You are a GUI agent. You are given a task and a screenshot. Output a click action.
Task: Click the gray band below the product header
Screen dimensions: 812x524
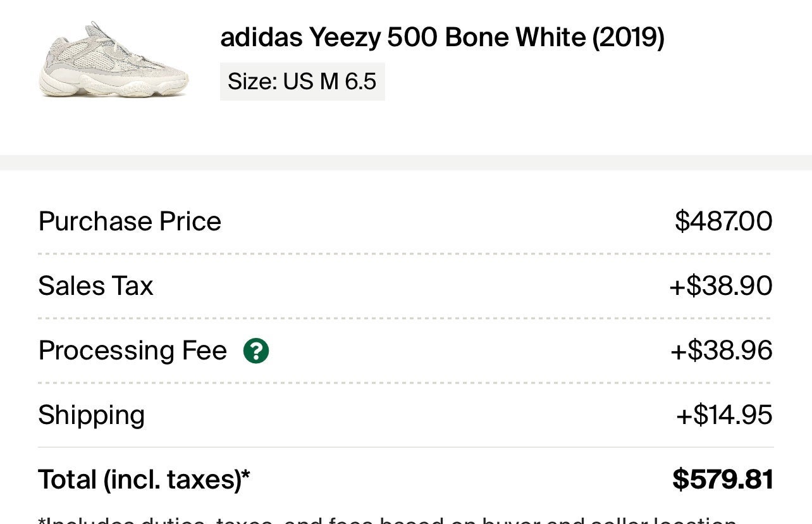(x=406, y=163)
